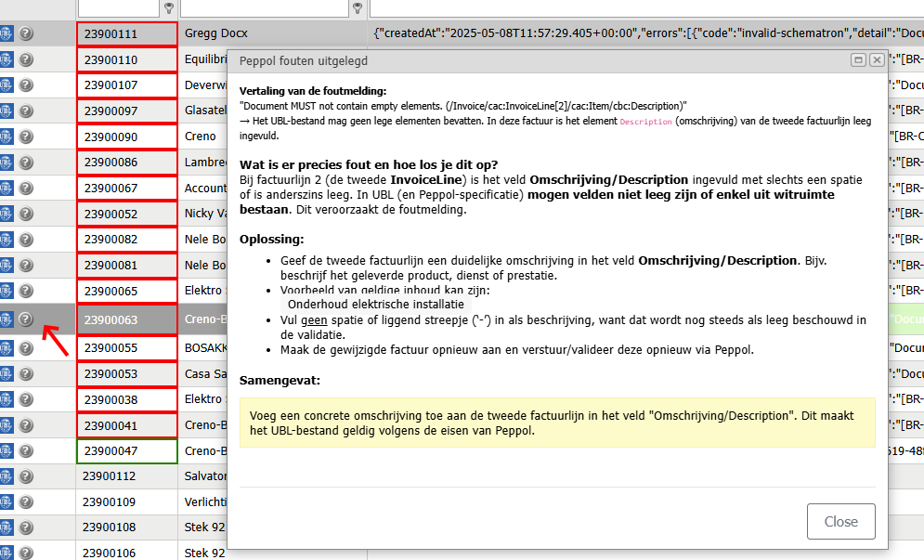Click UBL icon for invoice 23900111
The width and height of the screenshot is (924, 560).
click(x=6, y=33)
